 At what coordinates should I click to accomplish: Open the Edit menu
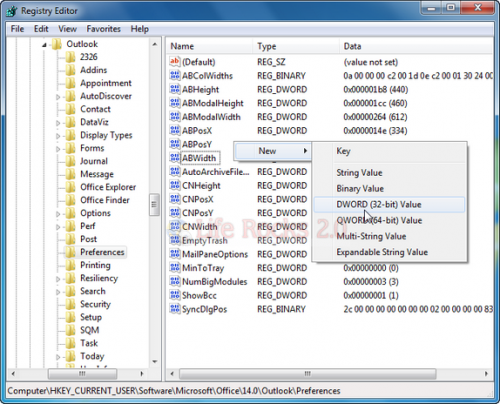click(41, 29)
